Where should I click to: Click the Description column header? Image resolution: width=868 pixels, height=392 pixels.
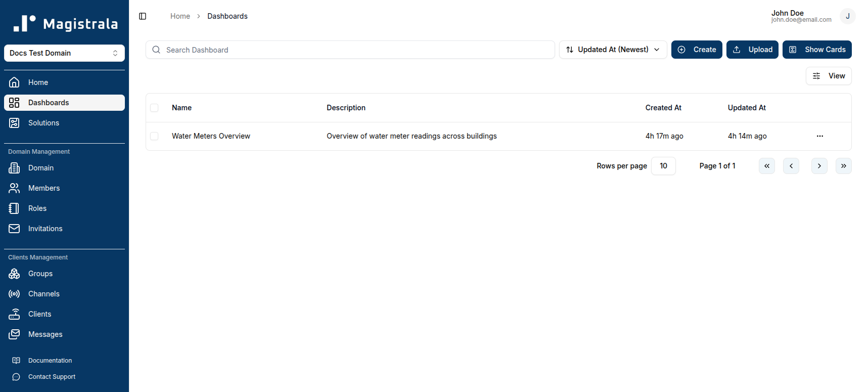tap(346, 108)
